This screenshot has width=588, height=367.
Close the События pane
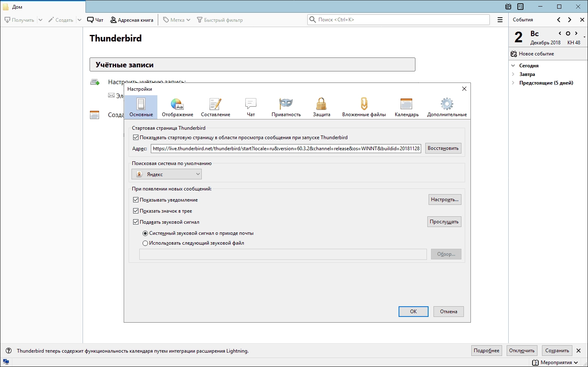click(582, 20)
